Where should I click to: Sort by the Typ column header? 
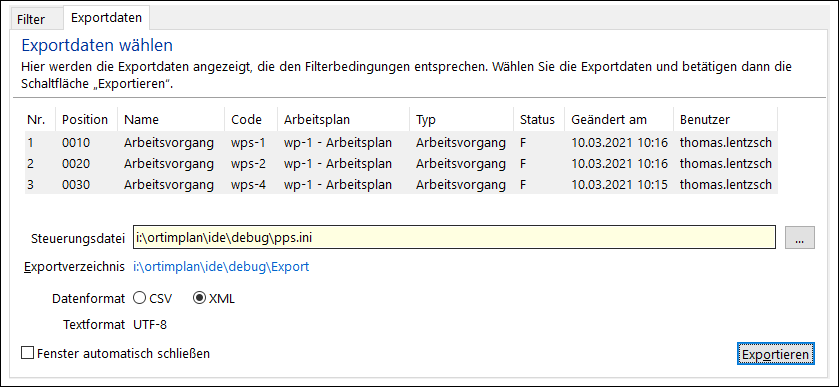[x=462, y=120]
